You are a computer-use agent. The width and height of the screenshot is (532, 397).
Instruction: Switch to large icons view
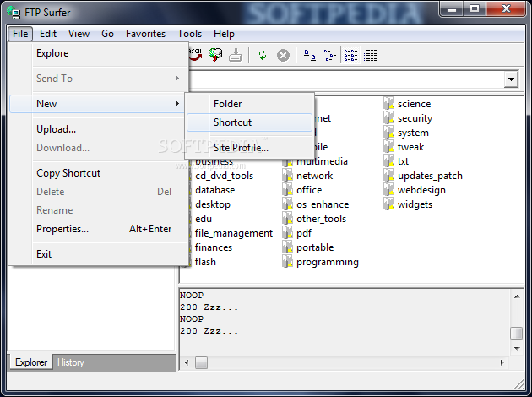(309, 55)
